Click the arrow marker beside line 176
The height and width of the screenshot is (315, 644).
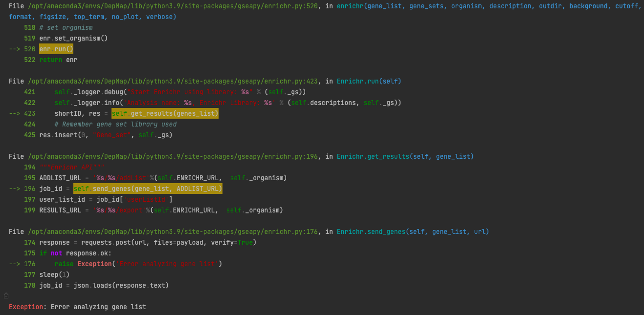tap(15, 264)
